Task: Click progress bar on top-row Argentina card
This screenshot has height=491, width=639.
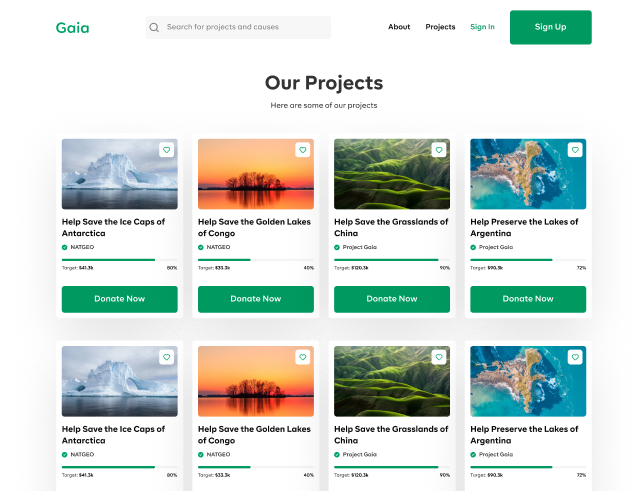Action: click(528, 260)
